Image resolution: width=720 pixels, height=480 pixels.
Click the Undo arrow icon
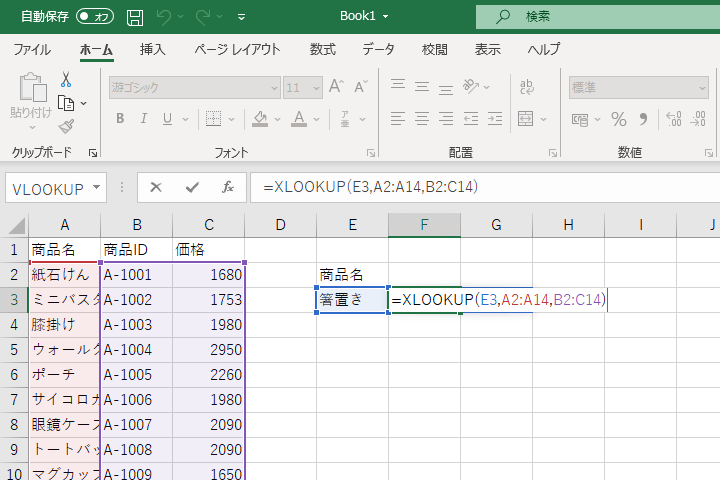point(163,17)
